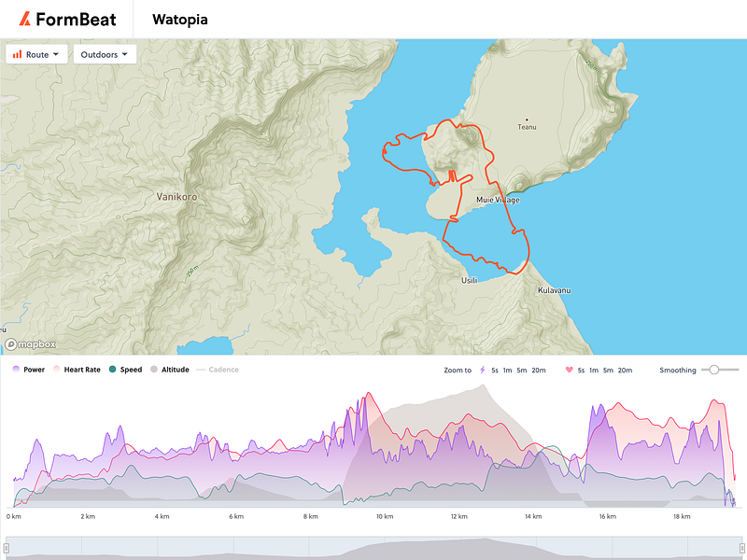Click the Route bar chart icon
Screen dimensions: 747x560
coord(18,54)
